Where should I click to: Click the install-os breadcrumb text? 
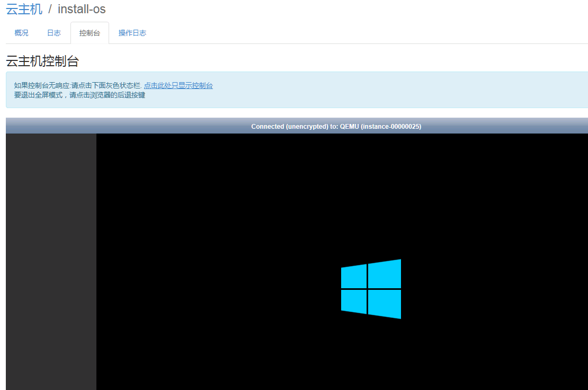82,9
